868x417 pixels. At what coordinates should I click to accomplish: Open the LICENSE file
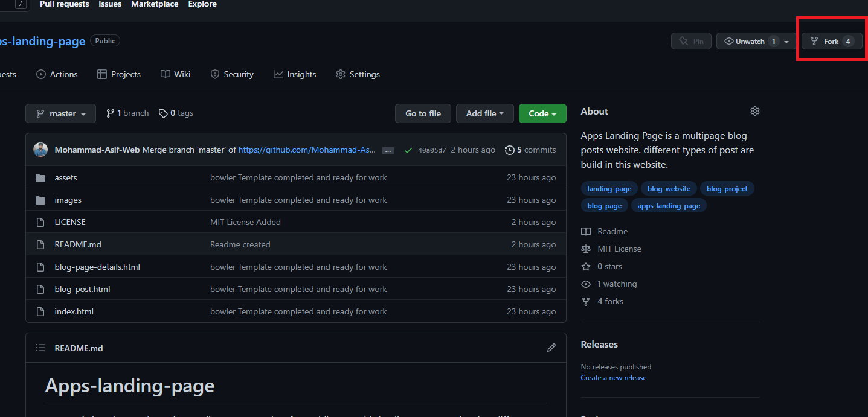click(x=70, y=222)
